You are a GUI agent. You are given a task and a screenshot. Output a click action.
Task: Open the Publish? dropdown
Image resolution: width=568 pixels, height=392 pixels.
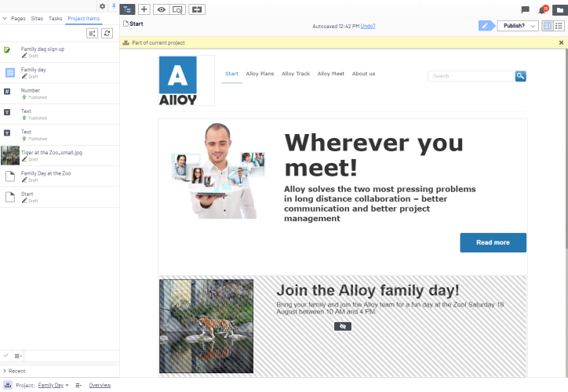[x=518, y=26]
